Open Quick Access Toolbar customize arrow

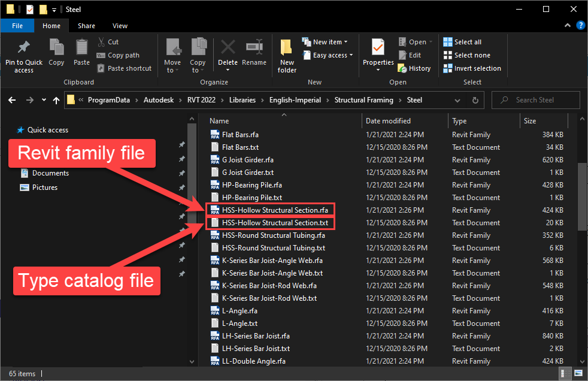click(x=54, y=10)
